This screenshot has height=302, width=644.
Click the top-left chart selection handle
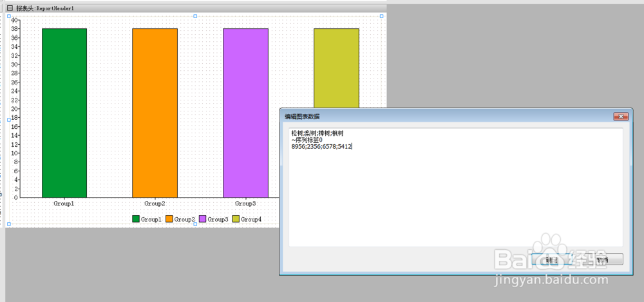9,16
